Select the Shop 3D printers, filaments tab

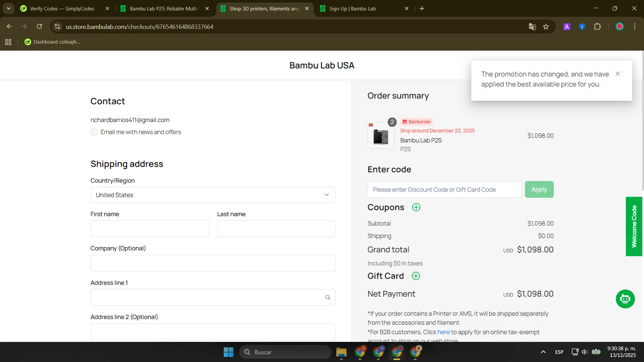point(264,9)
